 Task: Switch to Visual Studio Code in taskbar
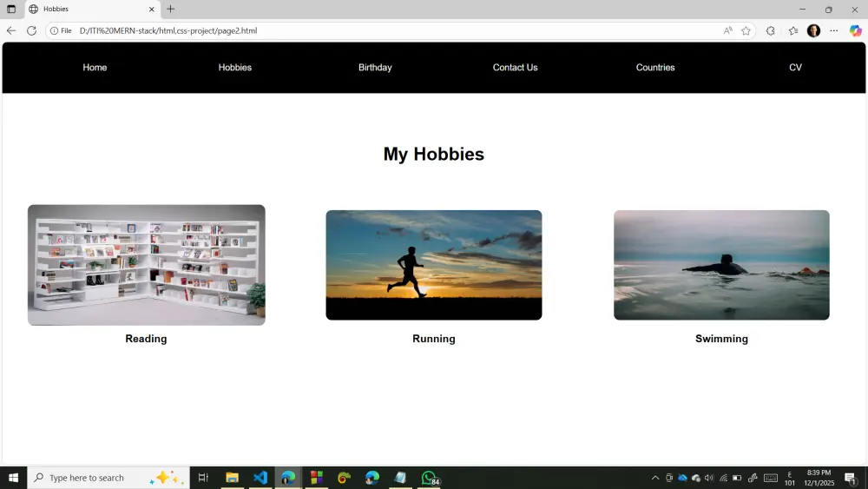260,478
